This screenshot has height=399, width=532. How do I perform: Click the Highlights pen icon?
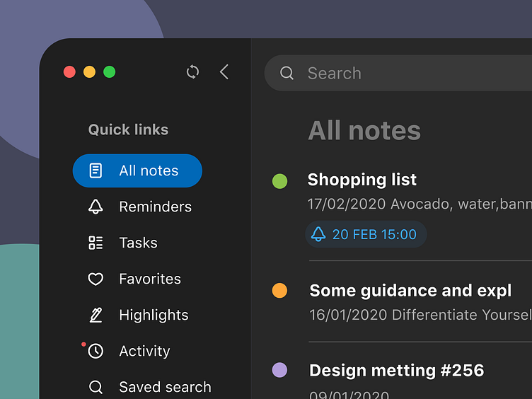[96, 316]
